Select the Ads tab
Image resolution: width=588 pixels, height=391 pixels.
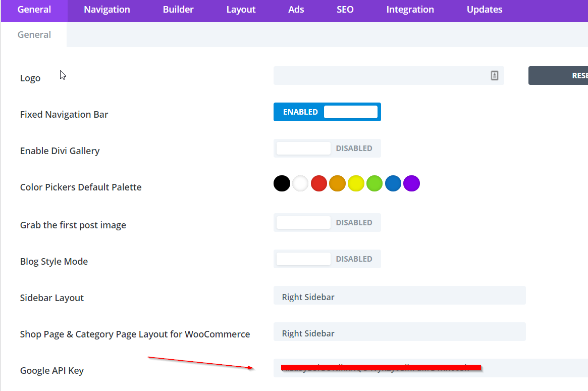[296, 10]
